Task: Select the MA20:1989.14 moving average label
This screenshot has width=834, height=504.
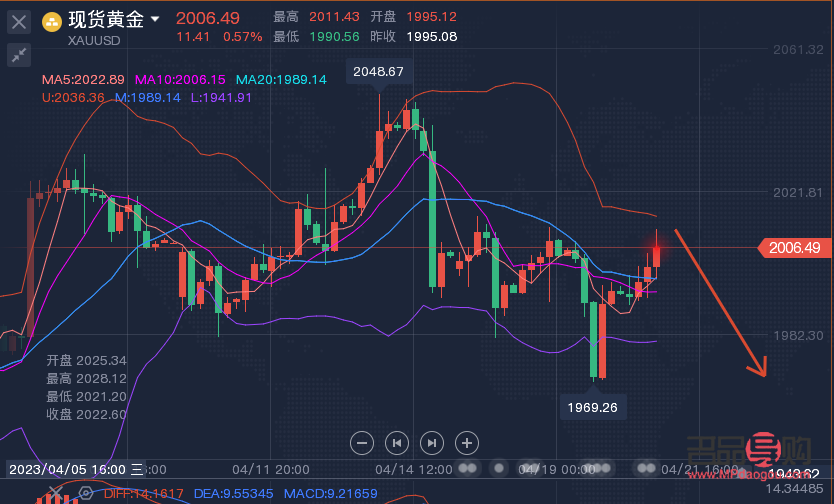Action: [281, 79]
